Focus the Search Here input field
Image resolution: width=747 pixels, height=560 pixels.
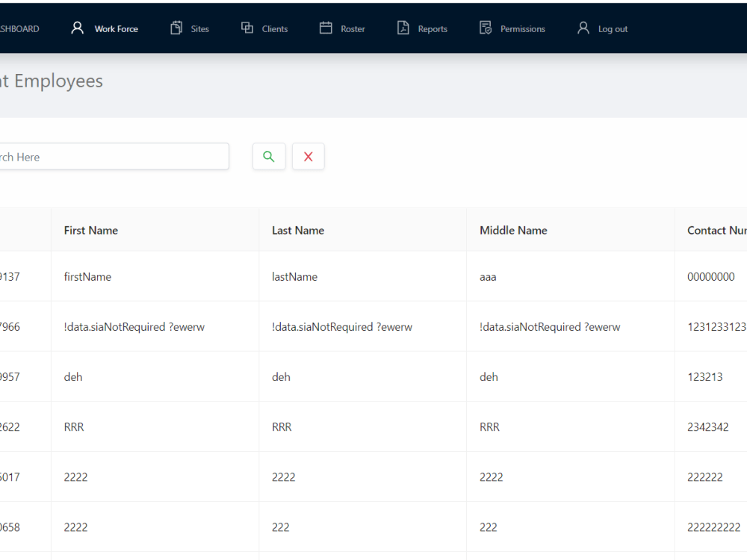[x=114, y=156]
